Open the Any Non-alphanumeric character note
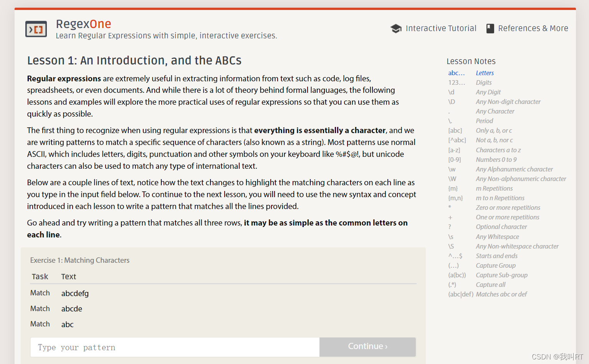The width and height of the screenshot is (589, 364). click(x=521, y=179)
